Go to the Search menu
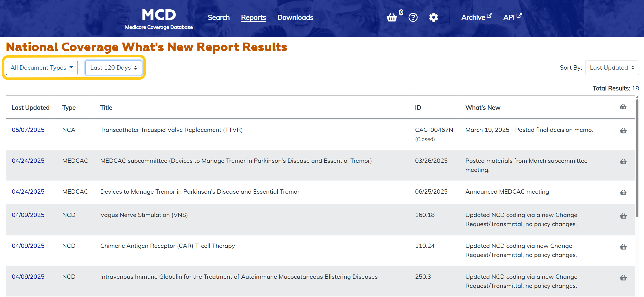The width and height of the screenshot is (644, 297). tap(219, 17)
